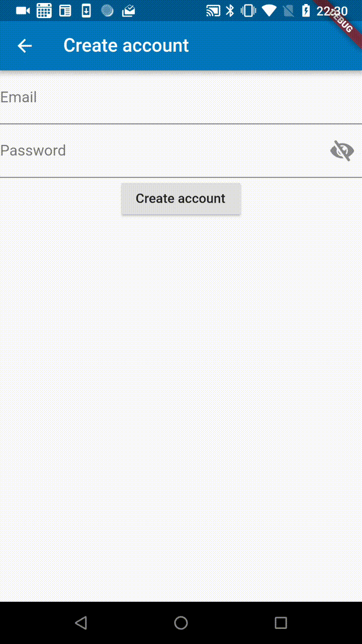Tap the Bluetooth status icon
Screen dimensions: 362x644
(230, 11)
